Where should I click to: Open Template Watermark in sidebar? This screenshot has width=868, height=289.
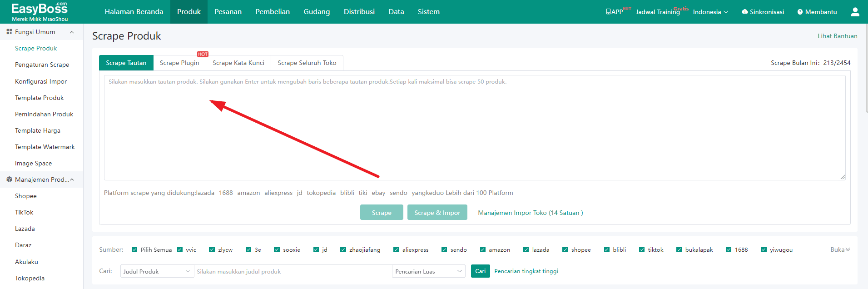(45, 147)
